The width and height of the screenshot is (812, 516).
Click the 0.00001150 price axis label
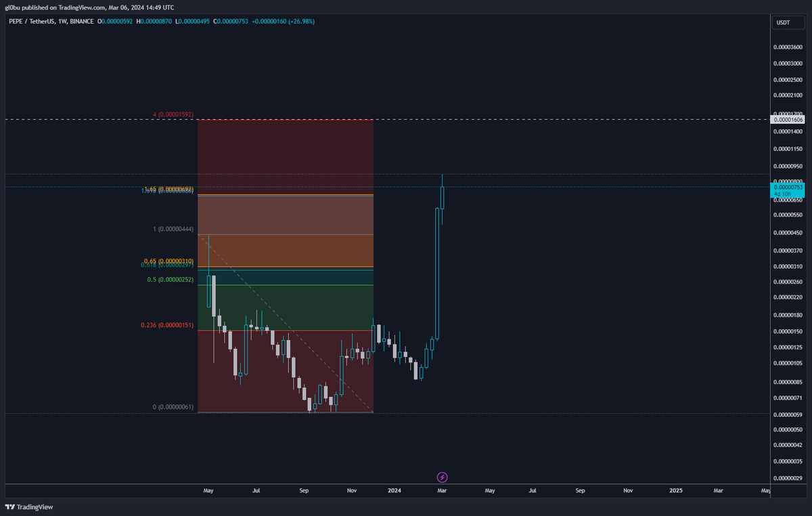pos(788,148)
